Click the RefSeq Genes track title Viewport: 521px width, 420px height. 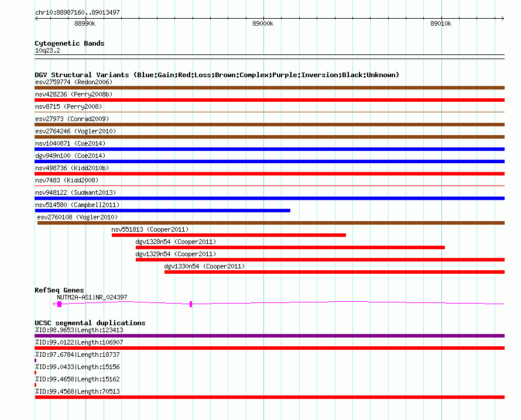pyautogui.click(x=59, y=290)
